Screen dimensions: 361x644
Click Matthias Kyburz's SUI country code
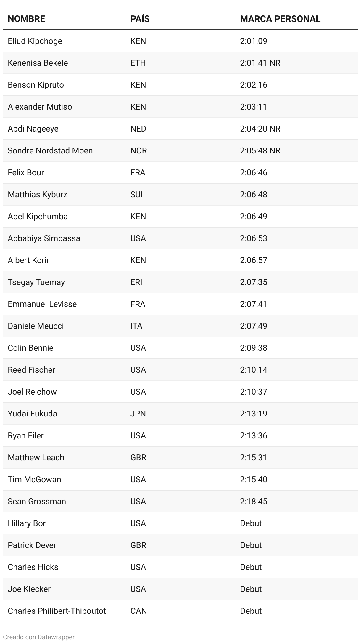coord(136,194)
